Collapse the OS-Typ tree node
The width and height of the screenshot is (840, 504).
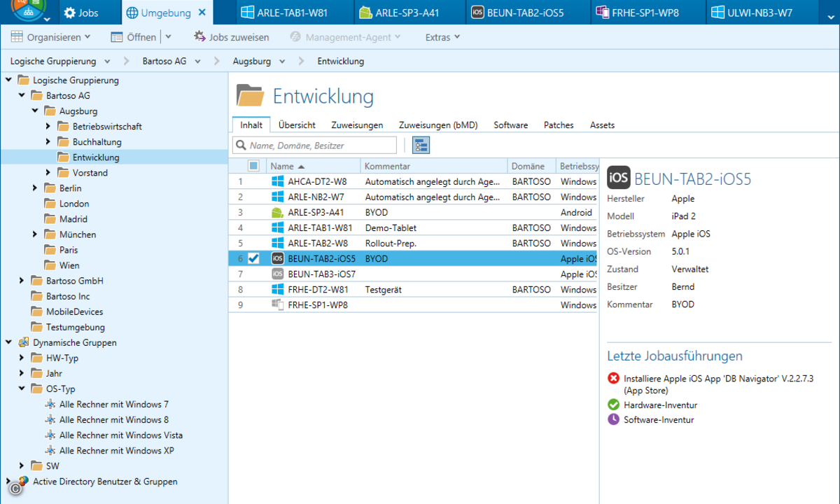(x=21, y=388)
